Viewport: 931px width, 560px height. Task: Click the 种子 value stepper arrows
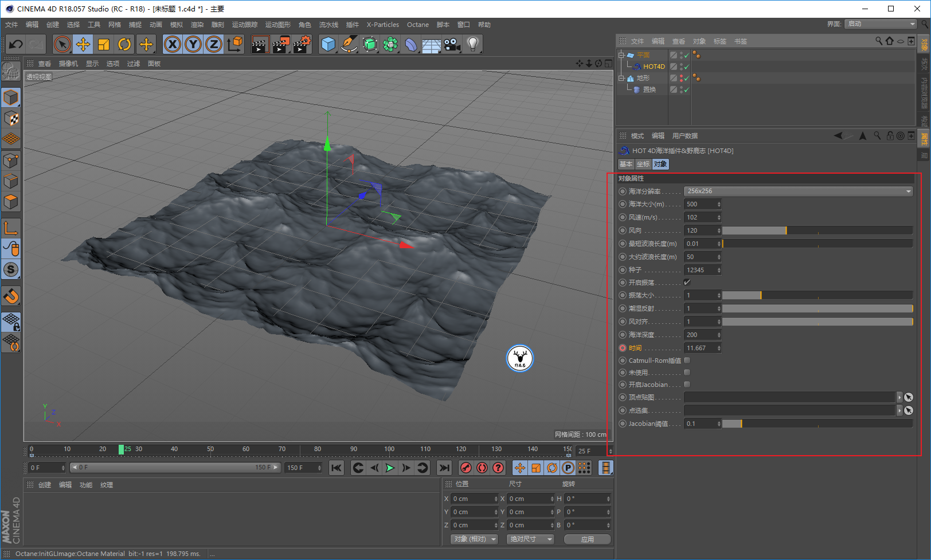719,270
